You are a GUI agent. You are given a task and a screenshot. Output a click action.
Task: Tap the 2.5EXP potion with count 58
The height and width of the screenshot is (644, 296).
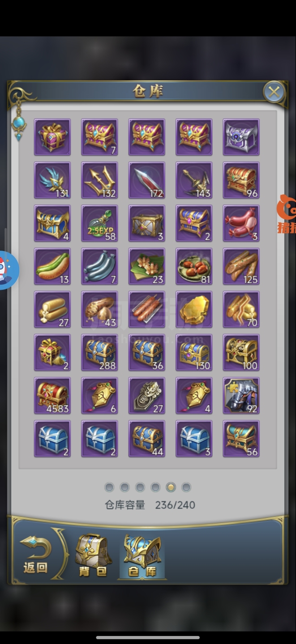99,224
